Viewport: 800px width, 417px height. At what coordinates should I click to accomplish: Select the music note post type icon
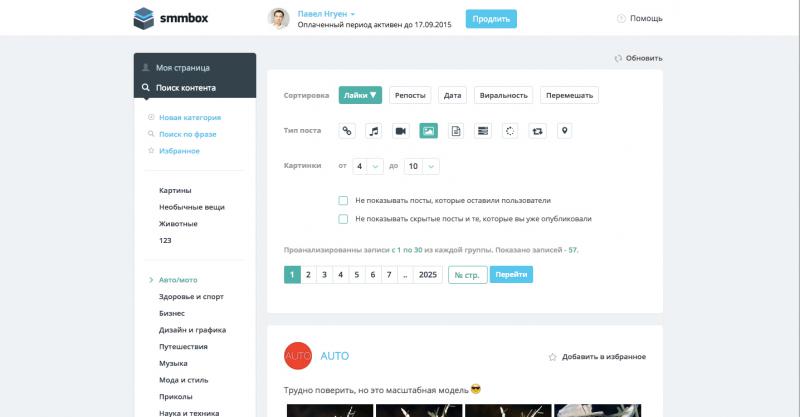tap(374, 131)
